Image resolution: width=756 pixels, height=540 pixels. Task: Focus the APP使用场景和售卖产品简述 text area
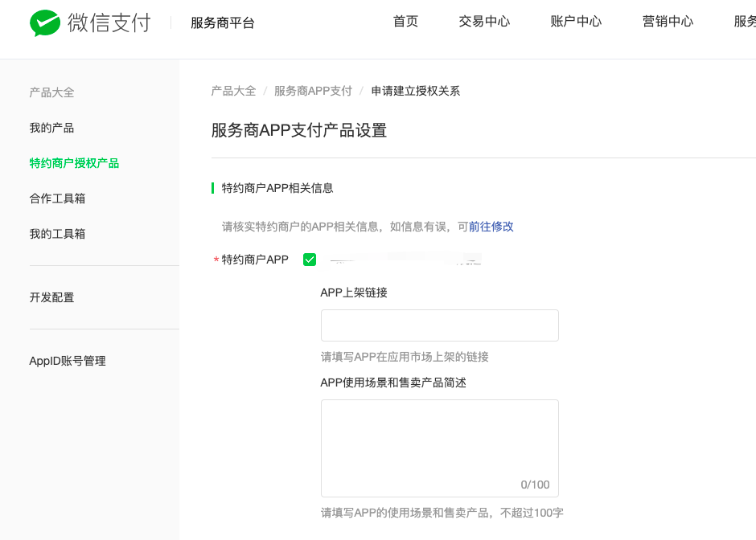(x=440, y=448)
